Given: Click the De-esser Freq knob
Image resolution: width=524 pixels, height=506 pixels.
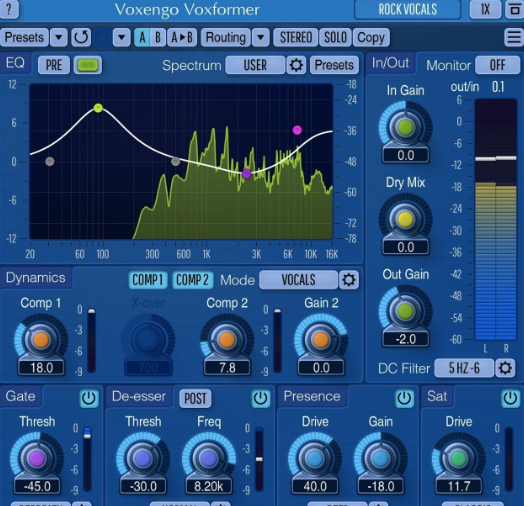Looking at the screenshot, I should point(209,459).
